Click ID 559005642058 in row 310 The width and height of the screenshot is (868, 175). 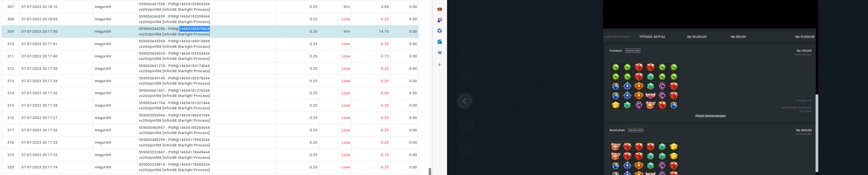[152, 41]
